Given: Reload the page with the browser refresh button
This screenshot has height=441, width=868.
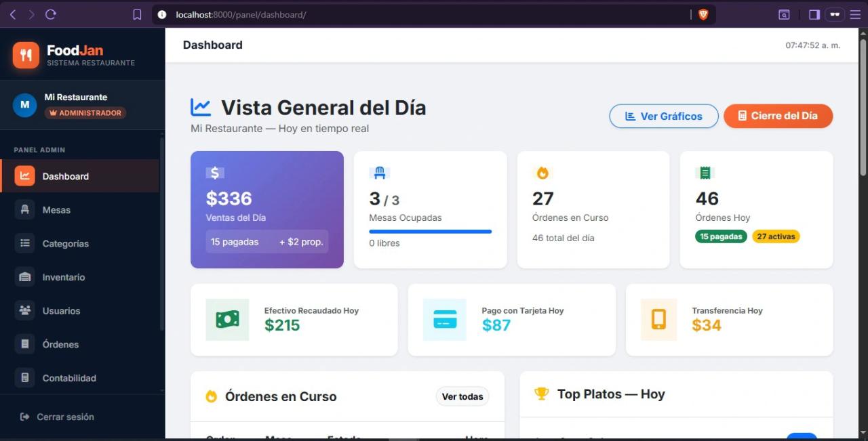Looking at the screenshot, I should [x=51, y=14].
